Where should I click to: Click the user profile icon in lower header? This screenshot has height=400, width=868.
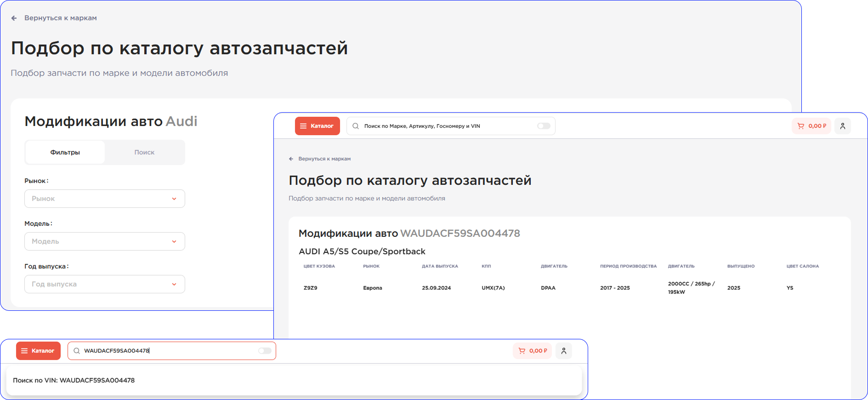pyautogui.click(x=563, y=351)
